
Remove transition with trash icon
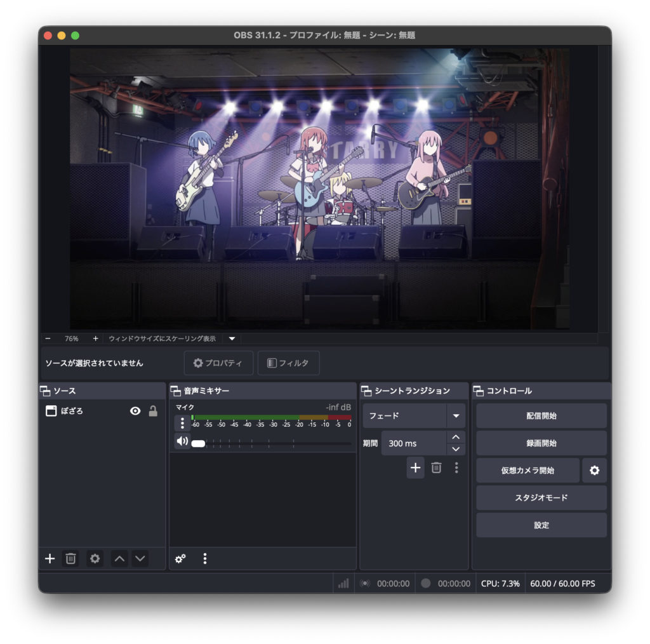tap(436, 468)
